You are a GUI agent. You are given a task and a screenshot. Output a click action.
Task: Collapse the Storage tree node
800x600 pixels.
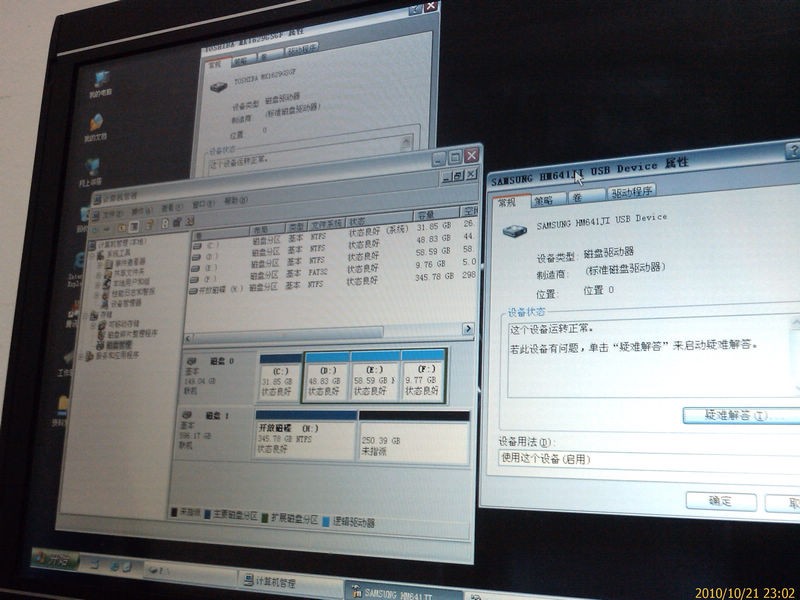pos(86,316)
